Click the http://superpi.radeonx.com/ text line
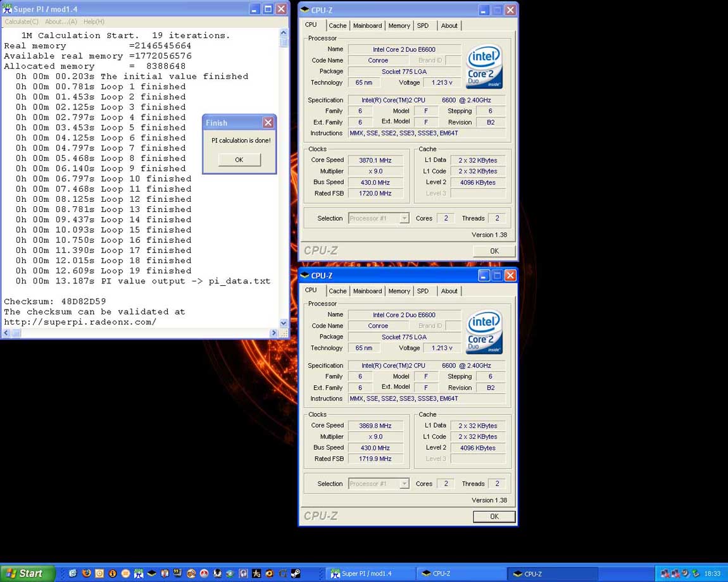Image resolution: width=728 pixels, height=582 pixels. [80, 322]
